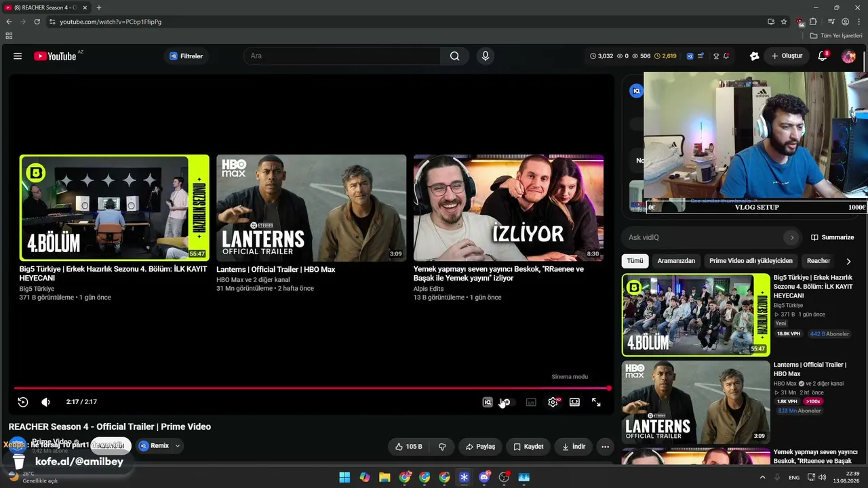Enter fullscreen video mode
Image resolution: width=868 pixels, height=488 pixels.
coord(596,402)
